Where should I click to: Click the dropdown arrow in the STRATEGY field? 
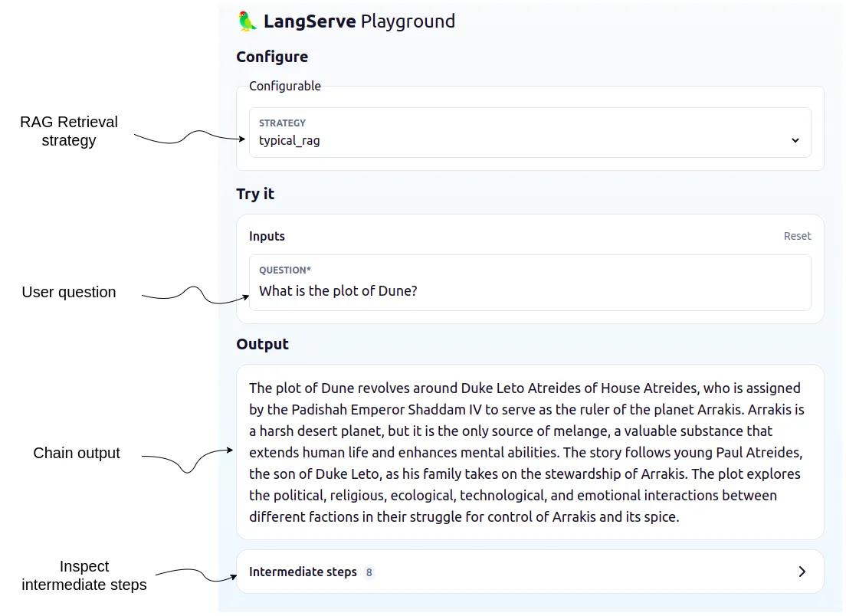pyautogui.click(x=795, y=141)
